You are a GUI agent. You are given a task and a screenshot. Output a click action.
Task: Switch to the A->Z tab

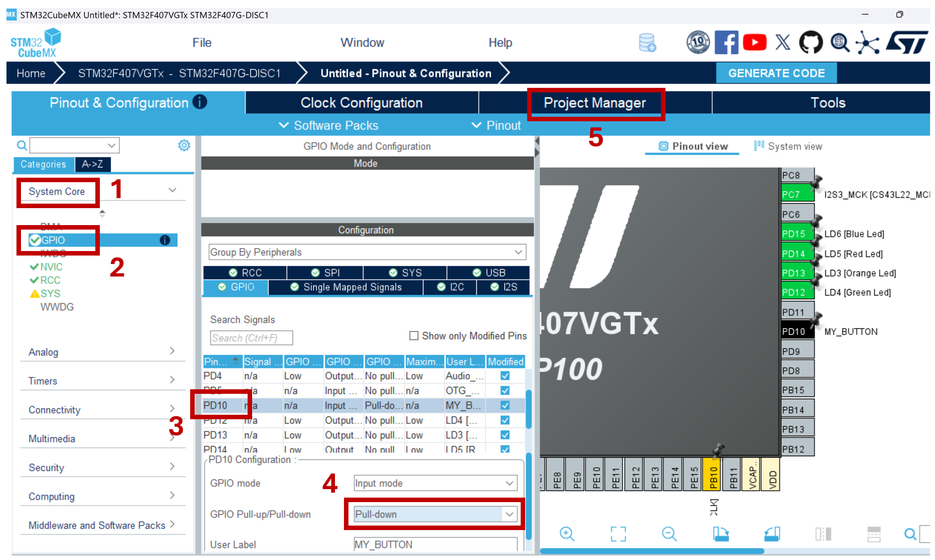92,164
